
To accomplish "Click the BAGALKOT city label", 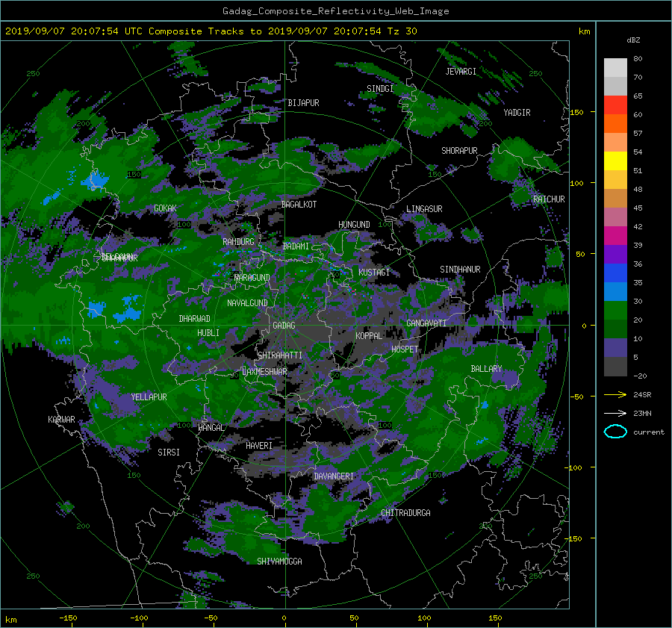I will click(299, 205).
